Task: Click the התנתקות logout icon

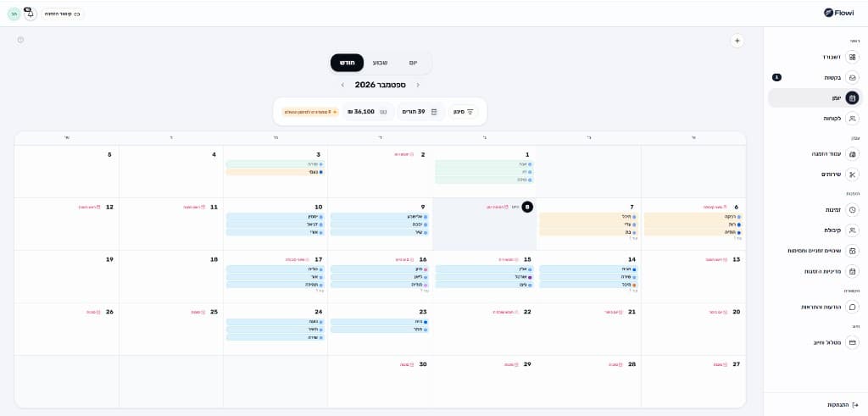Action: (x=855, y=405)
